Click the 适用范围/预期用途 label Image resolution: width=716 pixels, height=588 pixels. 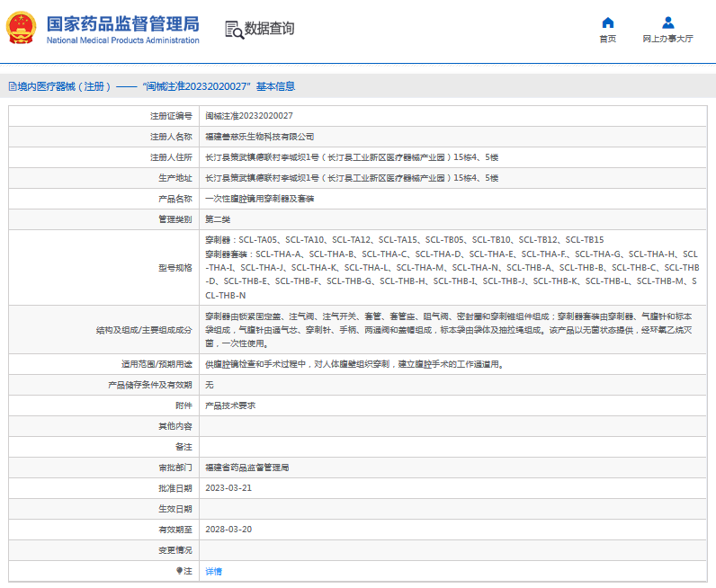click(157, 364)
